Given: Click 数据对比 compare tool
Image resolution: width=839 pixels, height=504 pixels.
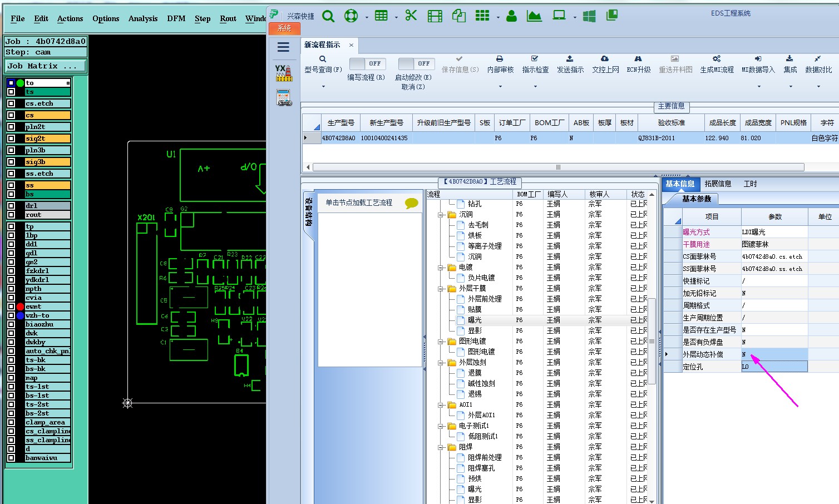Looking at the screenshot, I should point(818,65).
